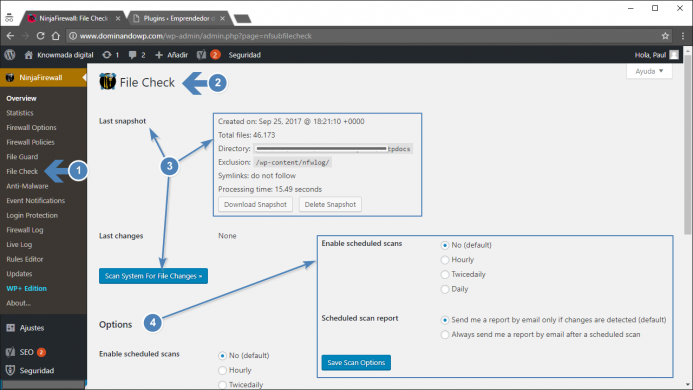Collapse NinjaFirewall sidebar menu header
Viewport: 693px width, 390px height.
(43, 77)
